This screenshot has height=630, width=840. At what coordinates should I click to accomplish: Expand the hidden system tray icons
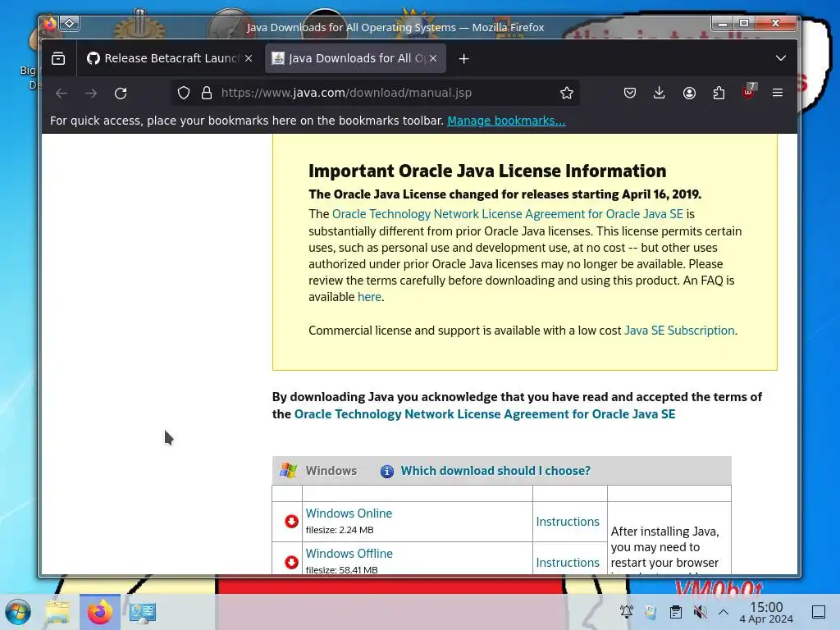[x=724, y=612]
